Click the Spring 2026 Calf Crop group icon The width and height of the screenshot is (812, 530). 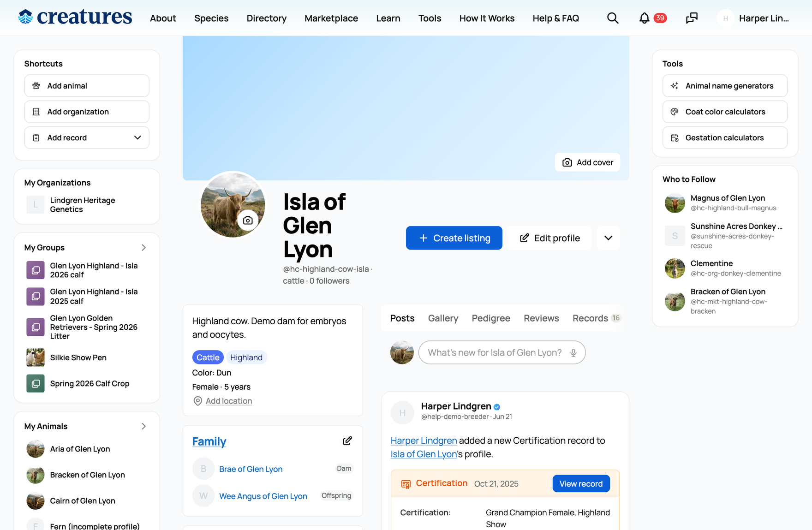pyautogui.click(x=36, y=383)
